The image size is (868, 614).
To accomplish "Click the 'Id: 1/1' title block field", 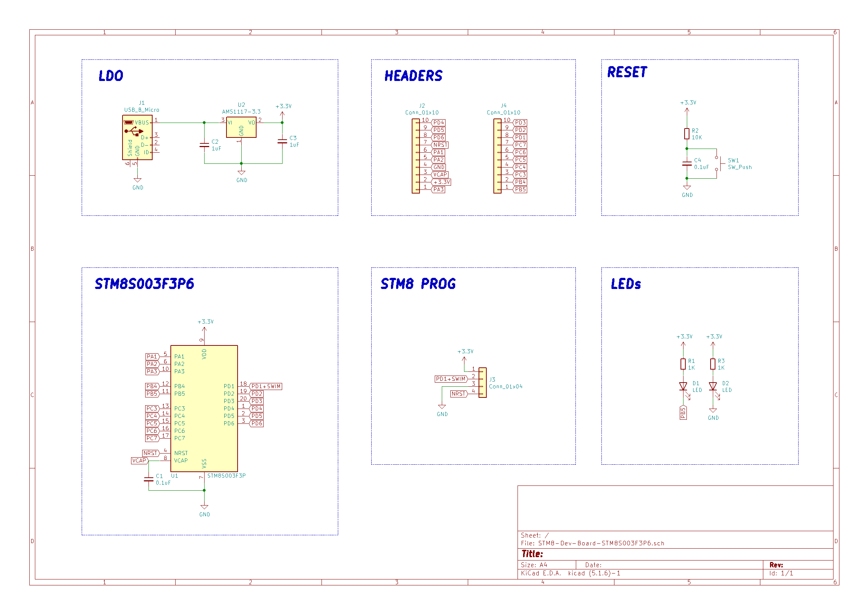I will pyautogui.click(x=781, y=573).
